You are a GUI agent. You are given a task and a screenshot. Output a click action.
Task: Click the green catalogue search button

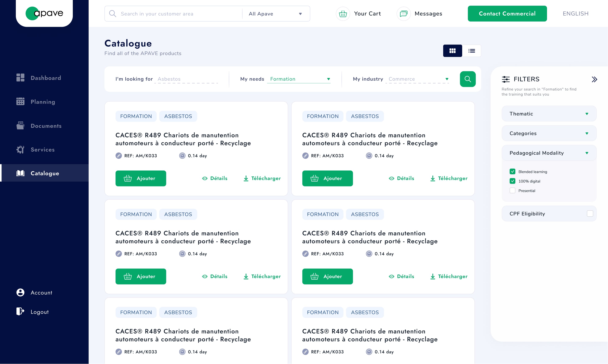click(468, 79)
